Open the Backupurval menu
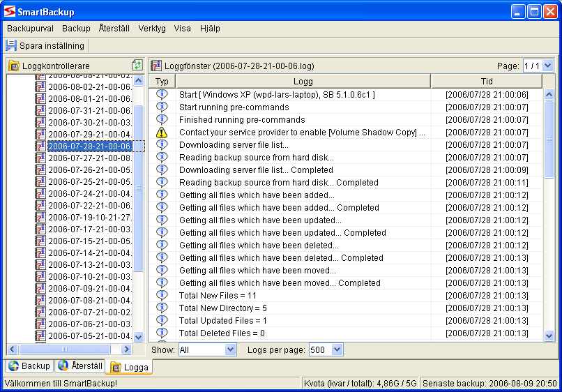 pyautogui.click(x=30, y=29)
